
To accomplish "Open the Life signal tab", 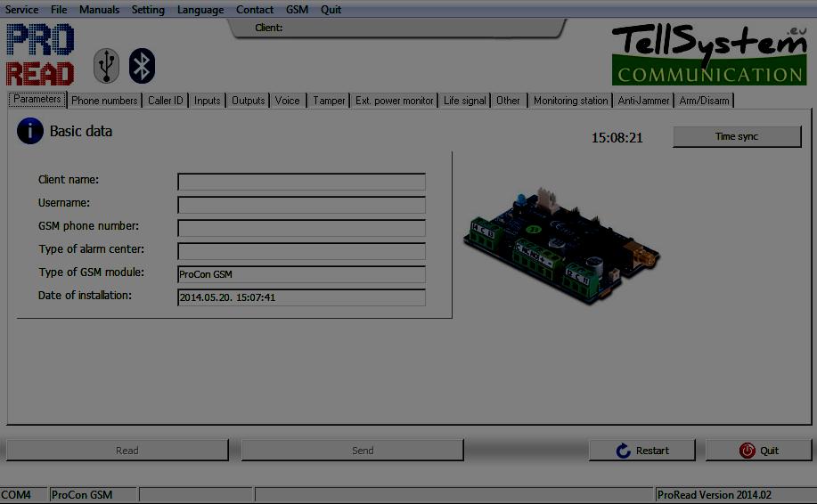I will click(464, 101).
